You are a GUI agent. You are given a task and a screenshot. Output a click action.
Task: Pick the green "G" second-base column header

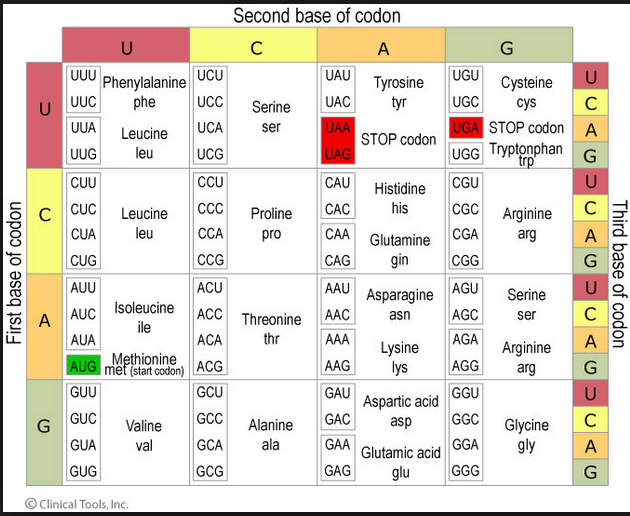click(509, 46)
